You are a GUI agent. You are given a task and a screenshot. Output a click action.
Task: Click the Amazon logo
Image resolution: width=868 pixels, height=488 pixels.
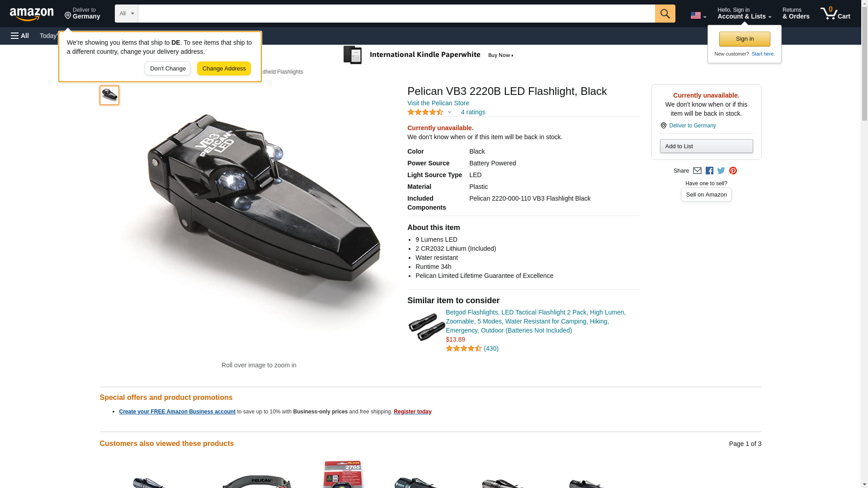[32, 14]
